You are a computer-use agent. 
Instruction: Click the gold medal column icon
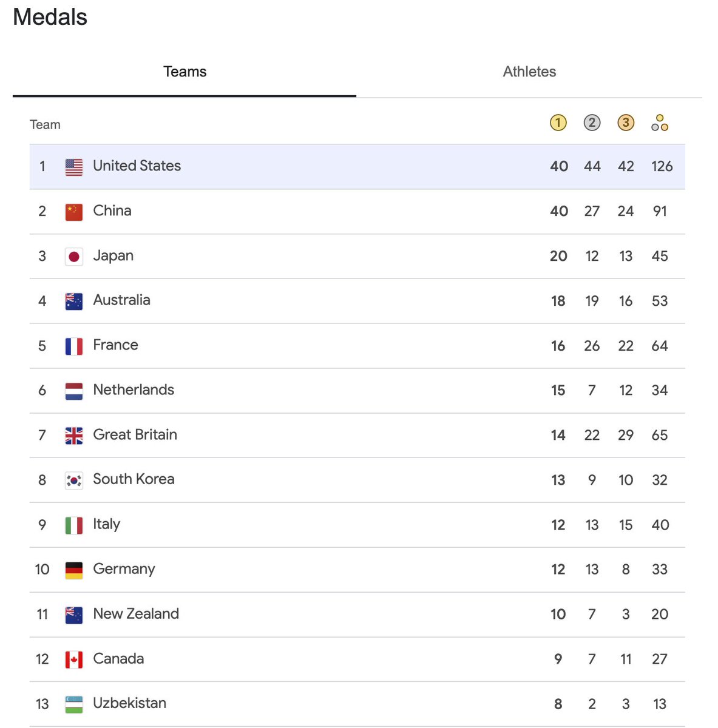558,123
